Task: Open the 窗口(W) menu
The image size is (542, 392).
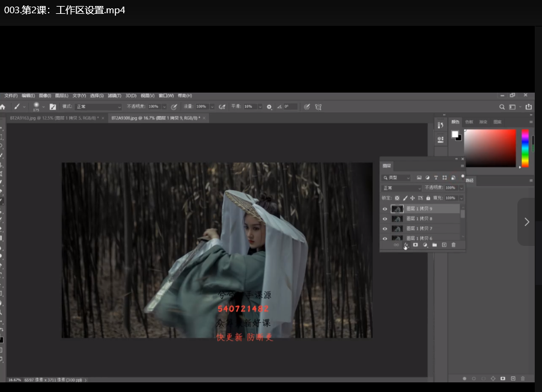Action: pos(166,96)
